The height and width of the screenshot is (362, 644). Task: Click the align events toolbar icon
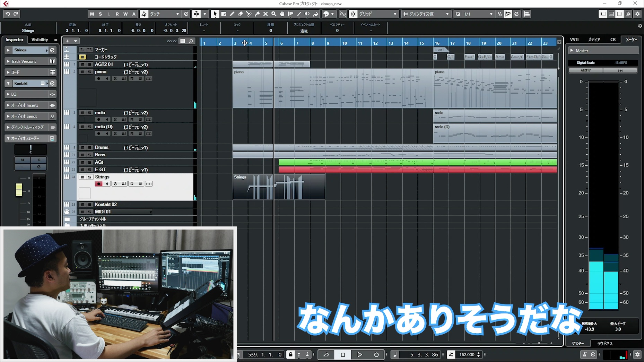[527, 14]
